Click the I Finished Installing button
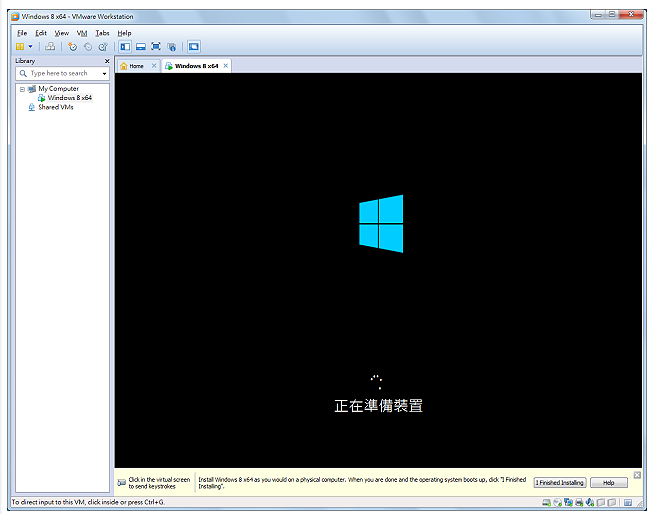The image size is (652, 514). (x=560, y=482)
